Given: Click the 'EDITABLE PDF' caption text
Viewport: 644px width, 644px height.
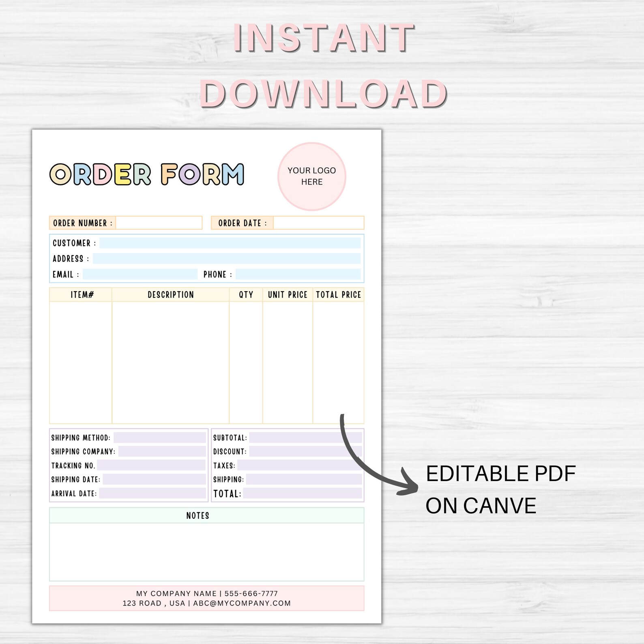Looking at the screenshot, I should pos(501,474).
